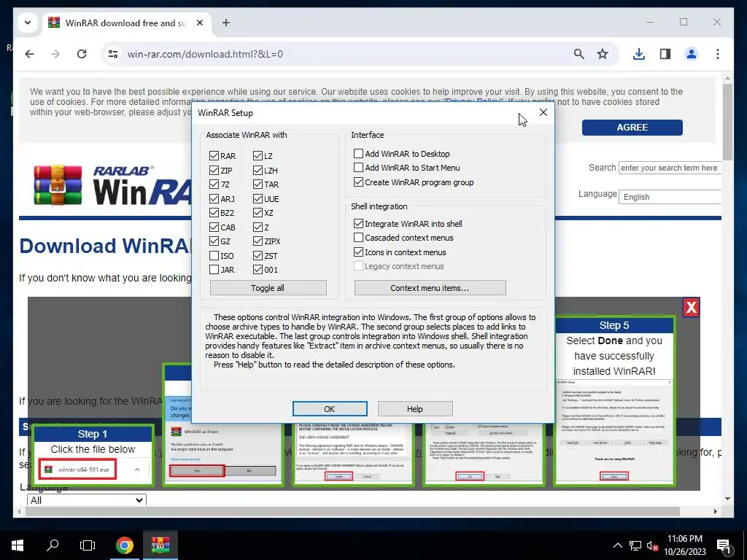Toggle the 001 checkbox
Image resolution: width=747 pixels, height=560 pixels.
tap(258, 270)
